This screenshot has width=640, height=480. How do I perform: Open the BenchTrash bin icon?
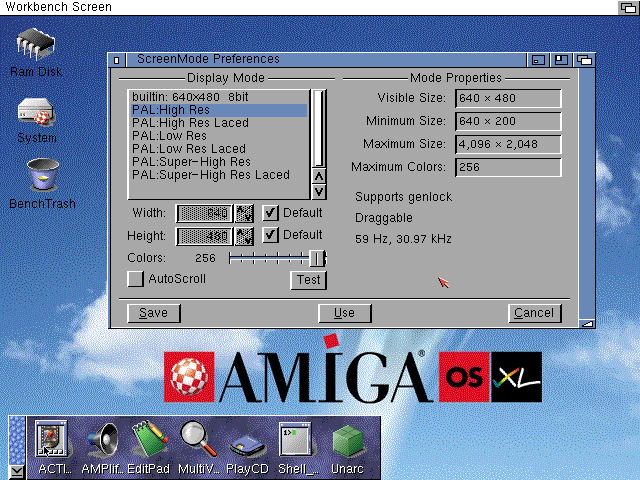(43, 174)
